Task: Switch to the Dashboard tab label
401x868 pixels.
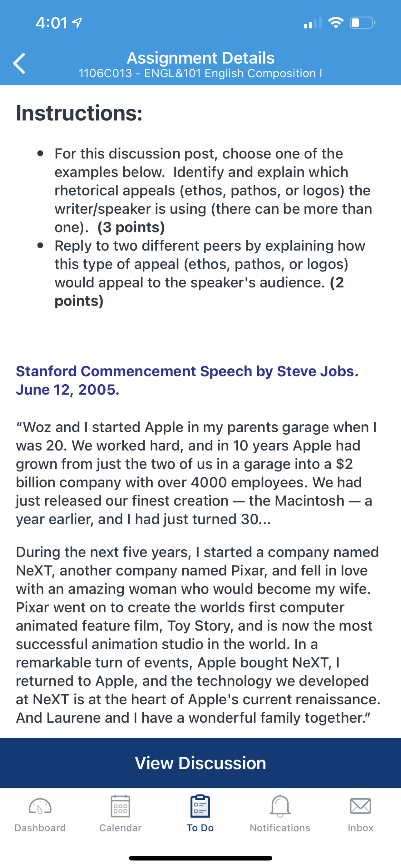Action: pyautogui.click(x=40, y=828)
